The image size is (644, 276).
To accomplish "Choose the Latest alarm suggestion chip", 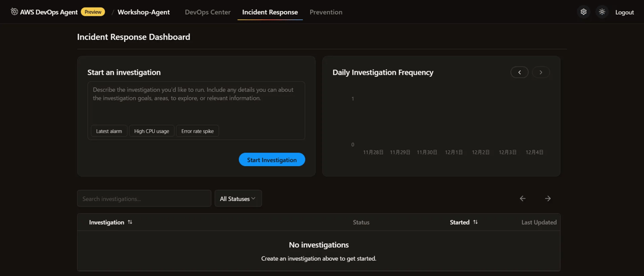I will [109, 131].
